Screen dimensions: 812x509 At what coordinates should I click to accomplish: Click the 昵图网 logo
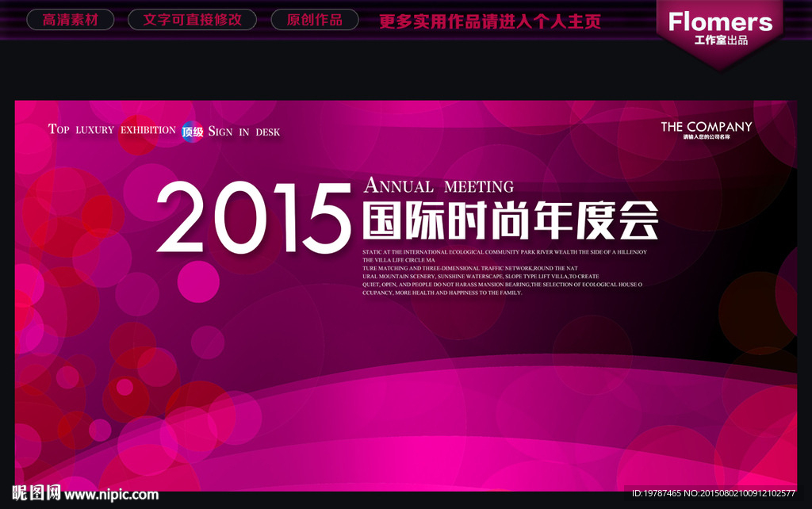pos(36,493)
